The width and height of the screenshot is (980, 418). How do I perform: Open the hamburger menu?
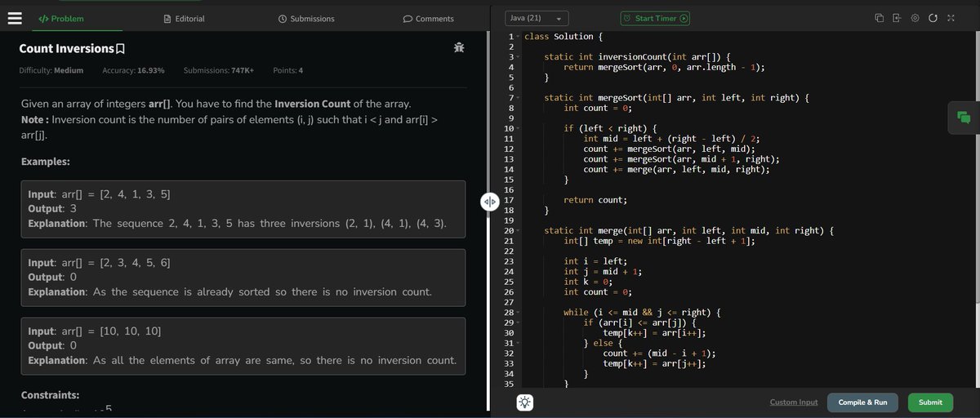[x=15, y=18]
